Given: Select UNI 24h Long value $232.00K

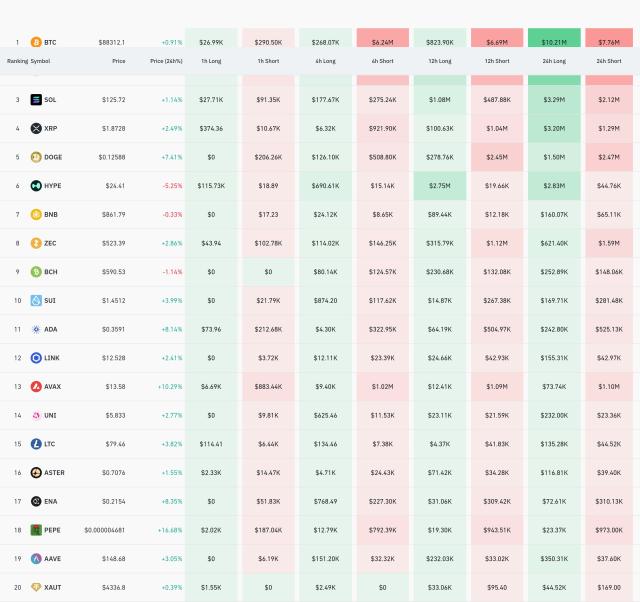Looking at the screenshot, I should pyautogui.click(x=554, y=415).
